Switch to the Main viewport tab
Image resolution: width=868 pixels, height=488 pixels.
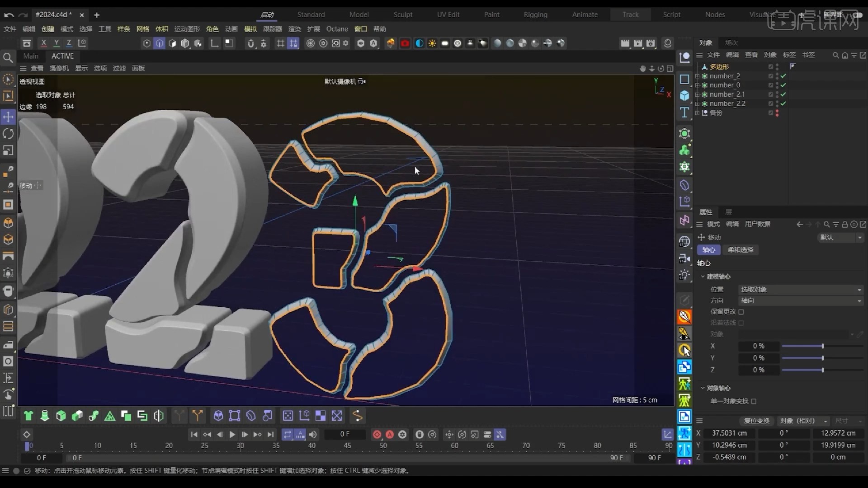31,56
